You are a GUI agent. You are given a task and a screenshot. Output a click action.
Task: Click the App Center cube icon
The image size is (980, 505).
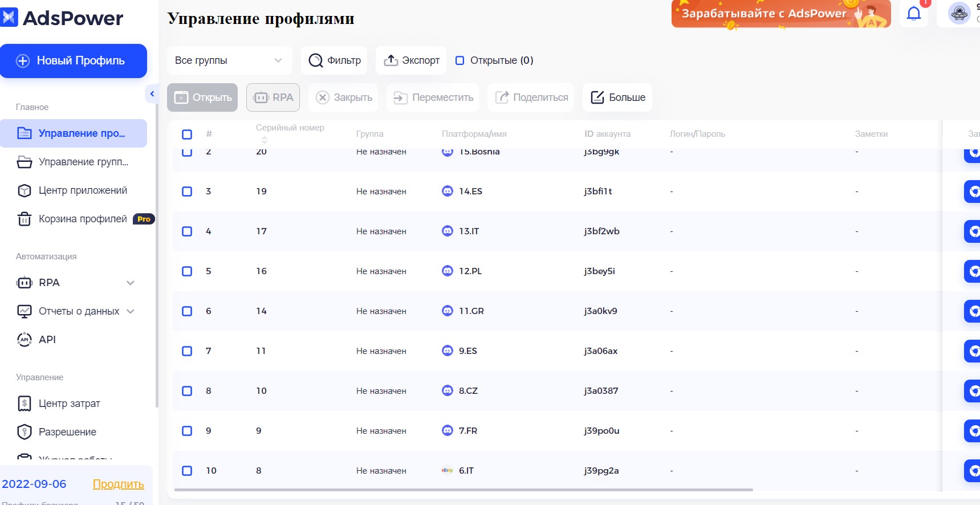pyautogui.click(x=24, y=190)
